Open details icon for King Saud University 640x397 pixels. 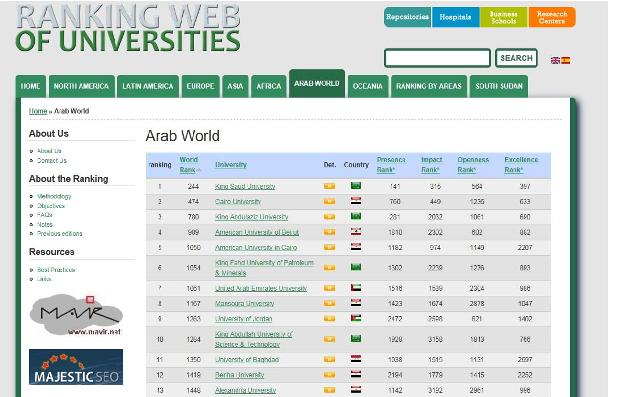(329, 186)
